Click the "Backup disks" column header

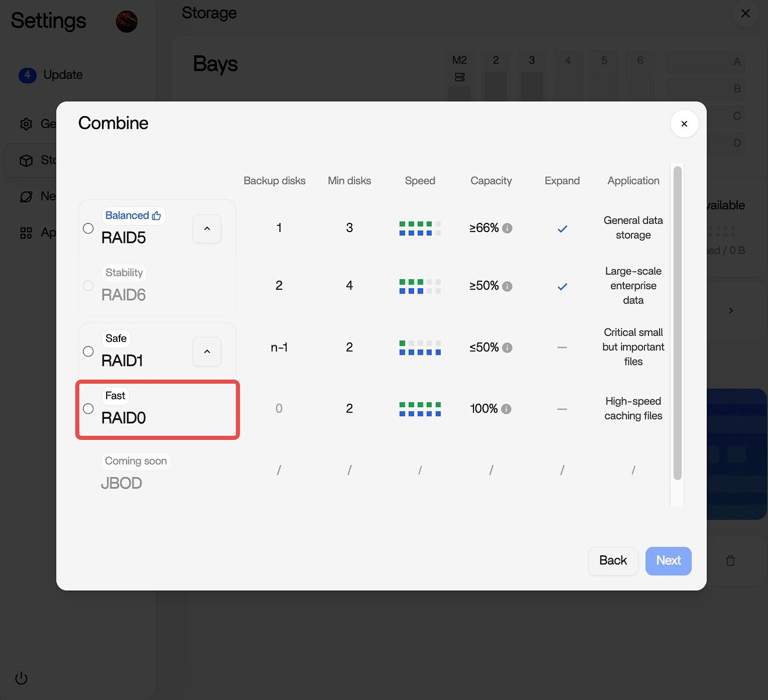pos(275,181)
